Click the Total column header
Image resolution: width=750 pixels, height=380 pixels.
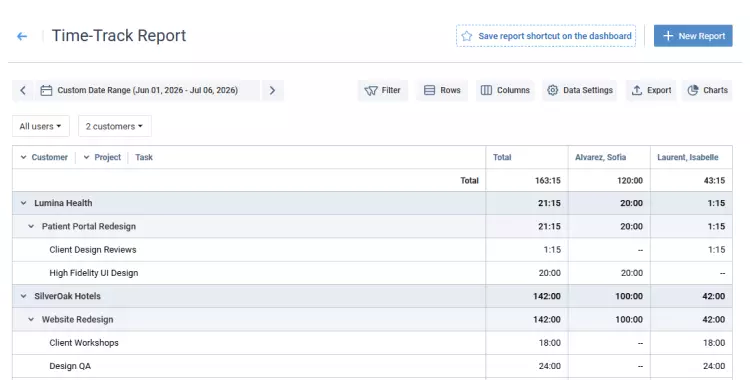click(x=502, y=157)
